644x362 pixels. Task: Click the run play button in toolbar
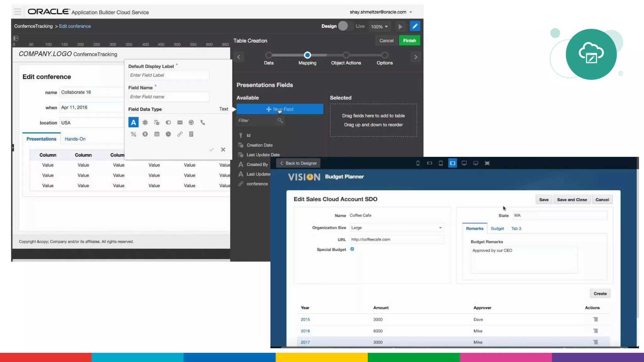[x=400, y=27]
